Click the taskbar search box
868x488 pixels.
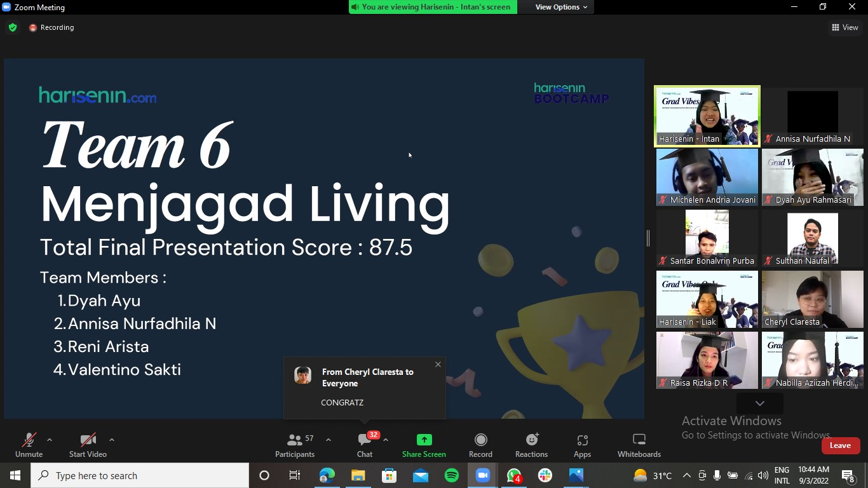click(x=140, y=475)
